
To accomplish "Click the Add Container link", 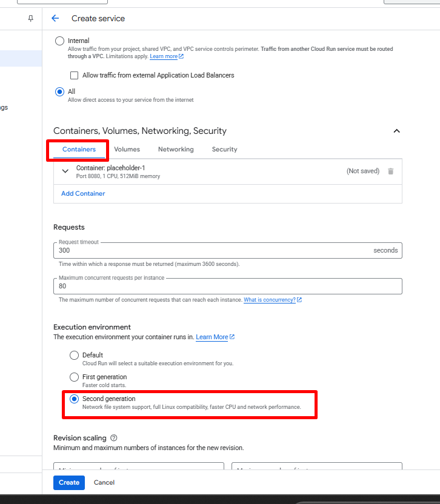I will click(x=83, y=193).
